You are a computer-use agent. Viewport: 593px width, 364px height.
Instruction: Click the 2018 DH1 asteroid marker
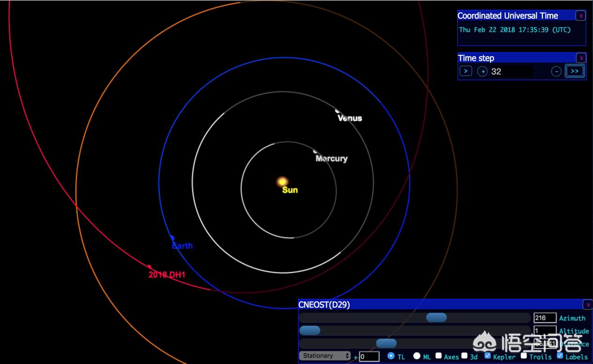pyautogui.click(x=149, y=267)
